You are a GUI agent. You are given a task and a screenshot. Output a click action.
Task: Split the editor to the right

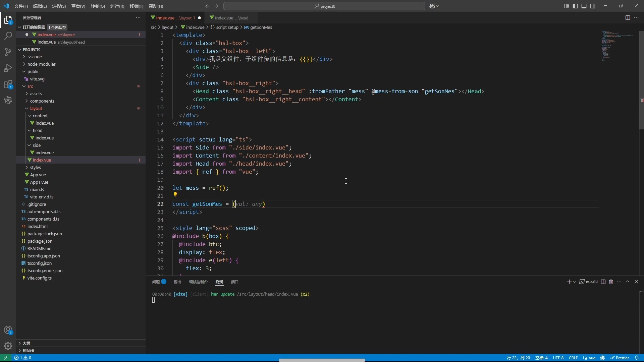click(x=628, y=18)
